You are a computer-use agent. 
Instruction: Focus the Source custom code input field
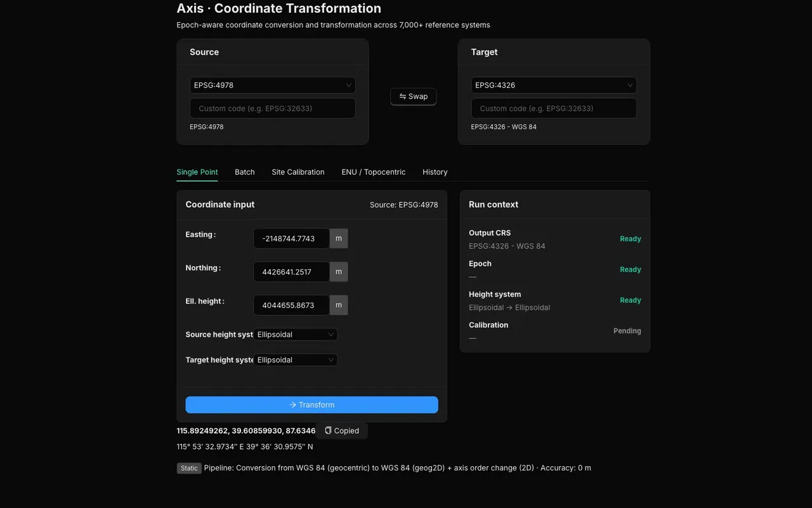click(x=273, y=108)
